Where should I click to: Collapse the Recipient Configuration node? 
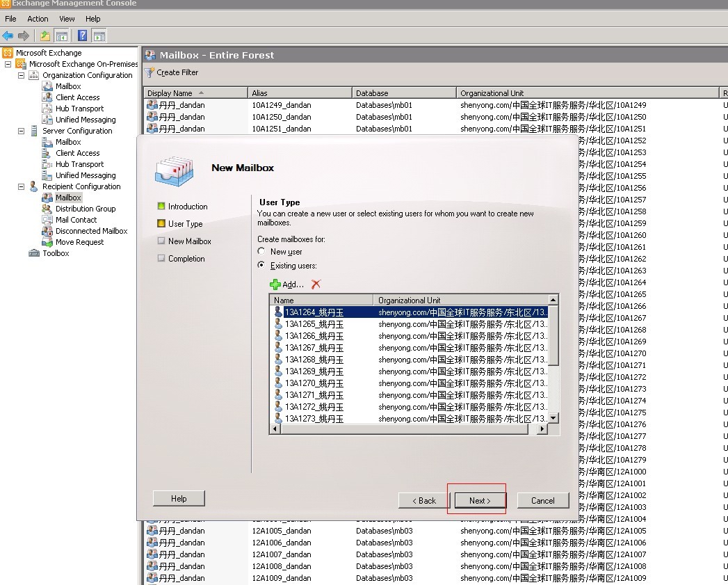[x=21, y=187]
